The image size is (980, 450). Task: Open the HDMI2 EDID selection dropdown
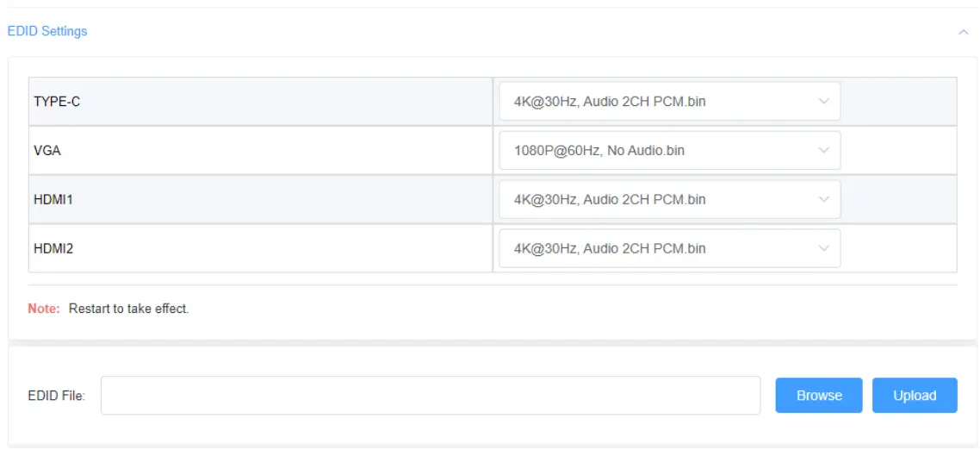[x=654, y=248]
